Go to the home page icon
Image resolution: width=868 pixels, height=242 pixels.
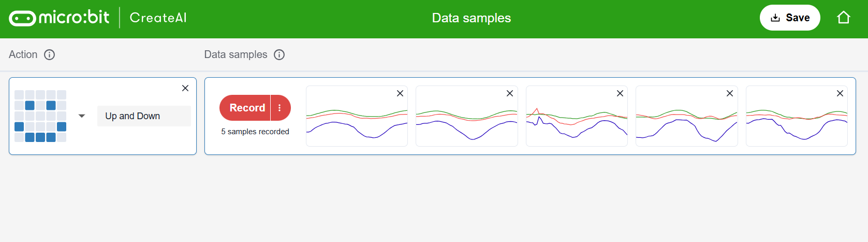pos(843,18)
